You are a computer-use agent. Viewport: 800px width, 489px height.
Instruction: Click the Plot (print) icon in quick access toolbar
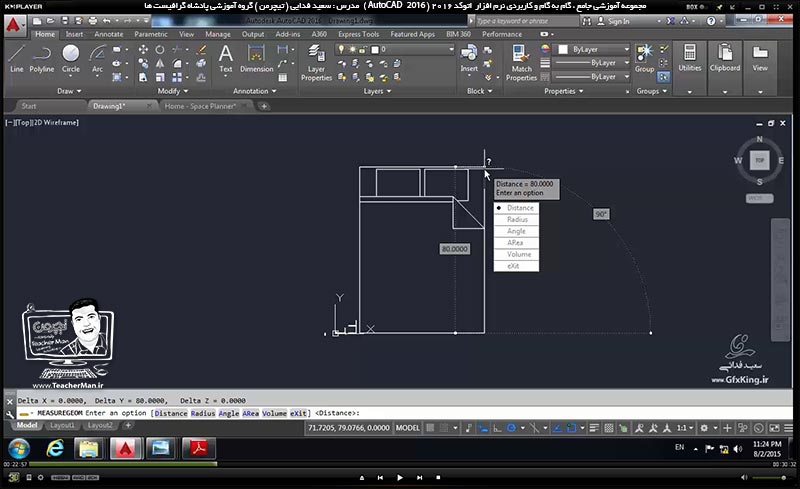tap(92, 21)
